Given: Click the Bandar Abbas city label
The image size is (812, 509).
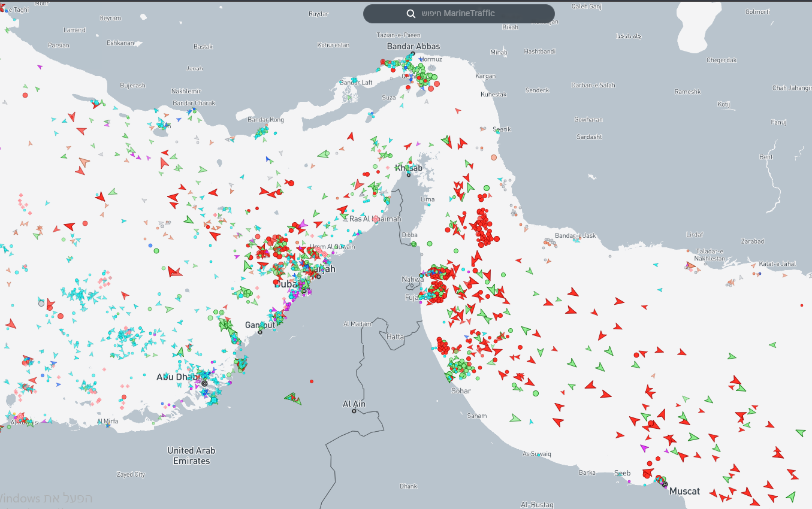Looking at the screenshot, I should coord(413,46).
